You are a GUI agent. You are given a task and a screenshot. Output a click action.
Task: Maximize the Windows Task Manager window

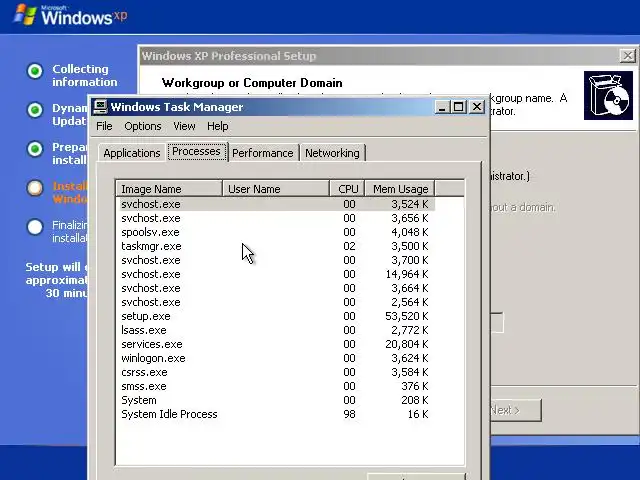[458, 107]
